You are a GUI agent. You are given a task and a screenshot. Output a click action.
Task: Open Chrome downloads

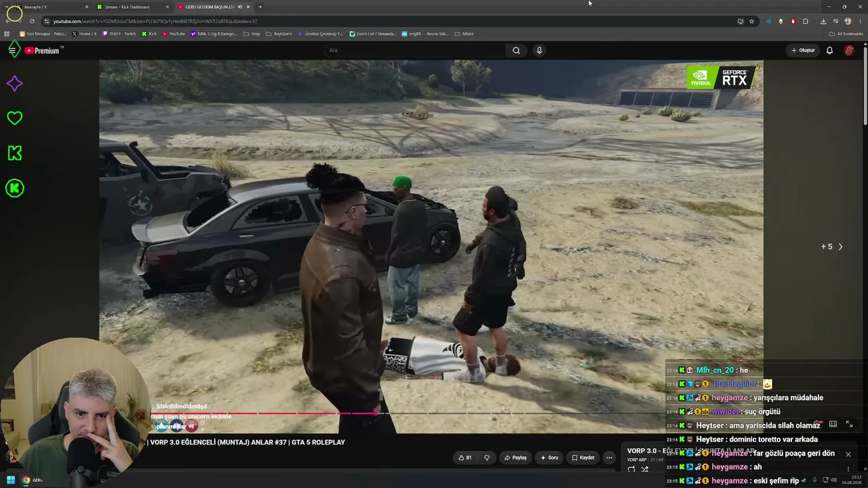pos(823,21)
